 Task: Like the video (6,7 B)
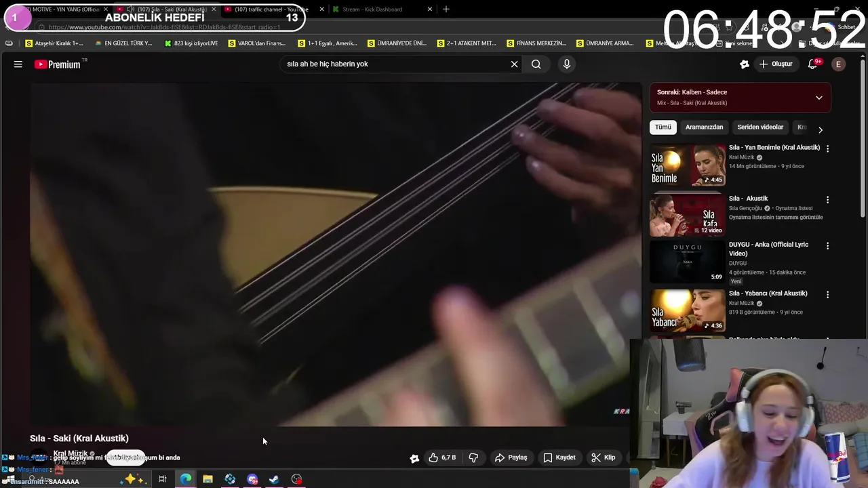point(442,457)
